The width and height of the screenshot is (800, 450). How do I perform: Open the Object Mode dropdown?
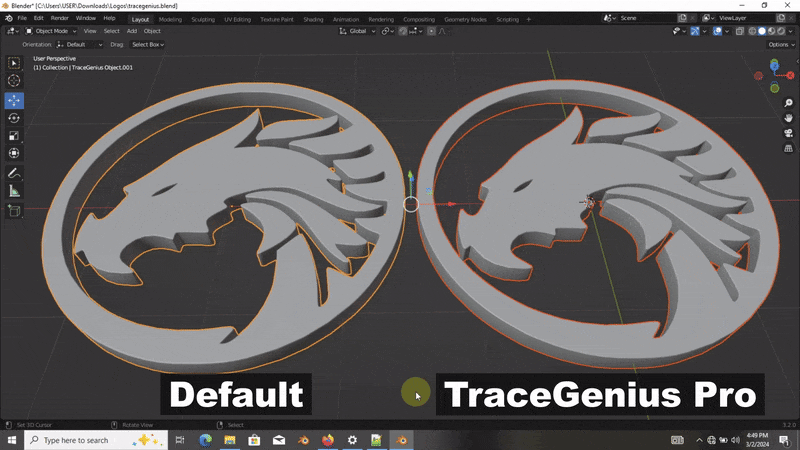52,31
